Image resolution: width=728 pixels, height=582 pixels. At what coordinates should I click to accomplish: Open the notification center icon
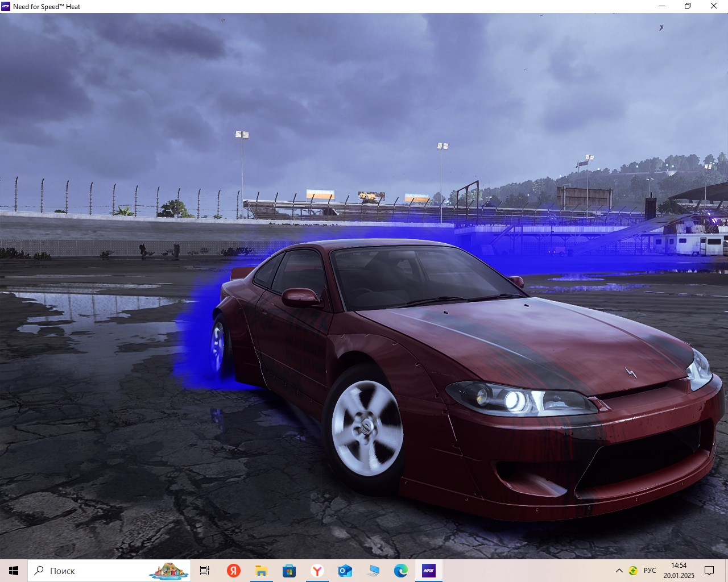click(709, 571)
